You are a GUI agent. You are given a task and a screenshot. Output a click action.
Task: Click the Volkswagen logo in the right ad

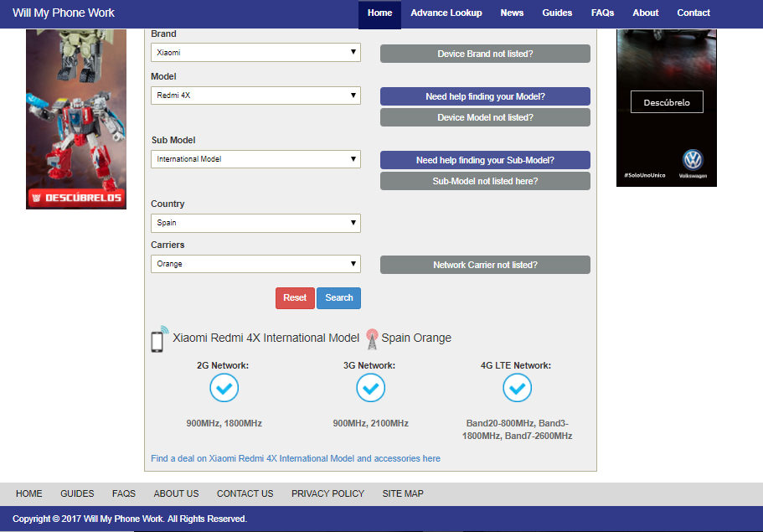pos(693,159)
